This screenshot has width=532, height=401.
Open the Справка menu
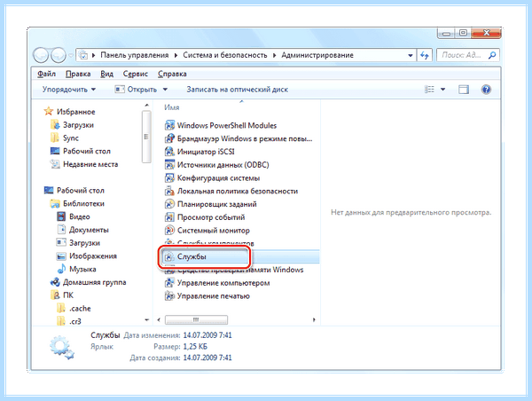coord(172,74)
